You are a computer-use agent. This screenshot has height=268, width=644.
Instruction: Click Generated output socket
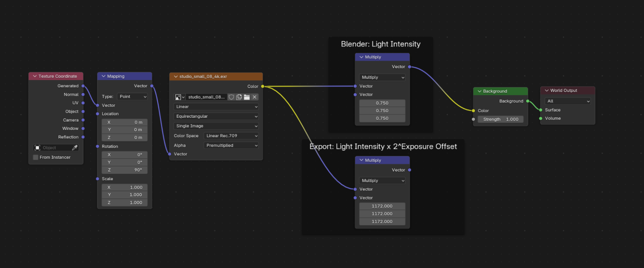[83, 86]
